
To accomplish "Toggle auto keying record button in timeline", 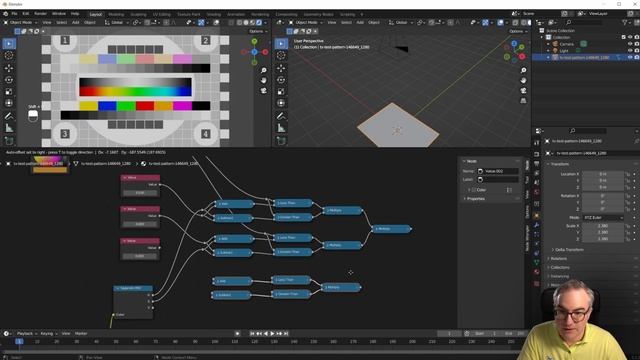I will click(x=237, y=333).
